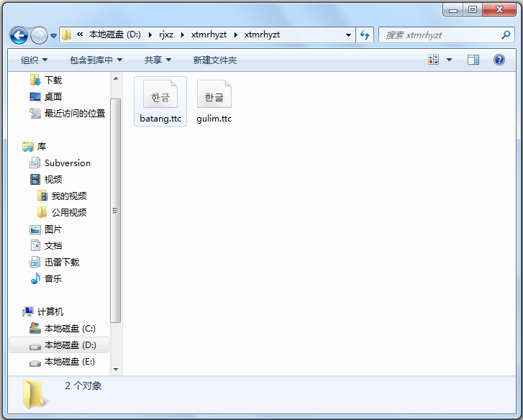Click the navigation pane vertical scrollbar
Screen dimensions: 523x420
(x=115, y=210)
